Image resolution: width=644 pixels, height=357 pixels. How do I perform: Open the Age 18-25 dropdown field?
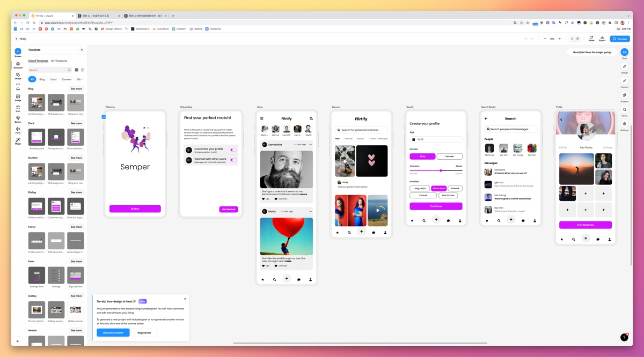[x=436, y=139]
